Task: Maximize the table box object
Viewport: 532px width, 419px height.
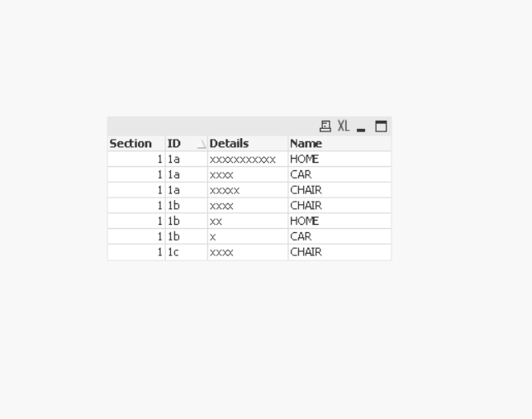Action: [381, 126]
